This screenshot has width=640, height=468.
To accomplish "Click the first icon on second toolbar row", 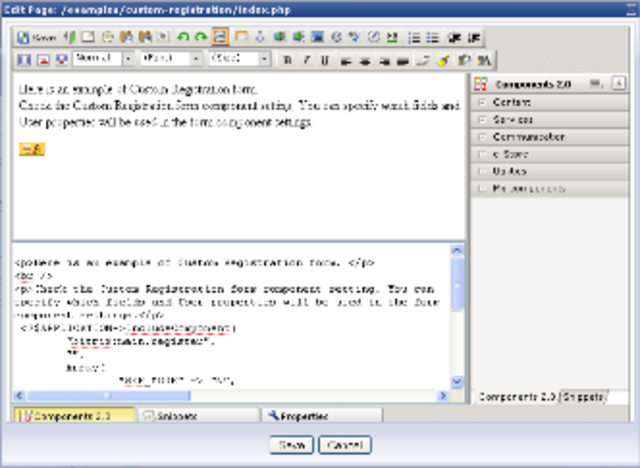I will click(24, 60).
